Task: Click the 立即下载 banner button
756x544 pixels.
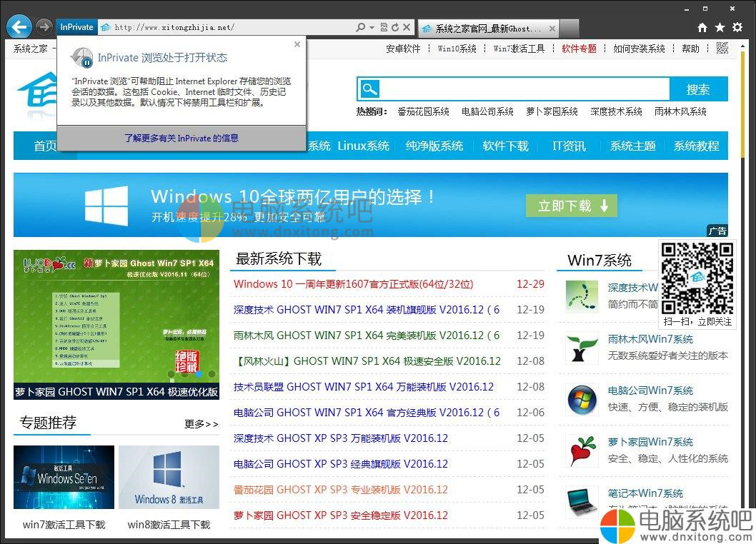Action: (x=572, y=206)
